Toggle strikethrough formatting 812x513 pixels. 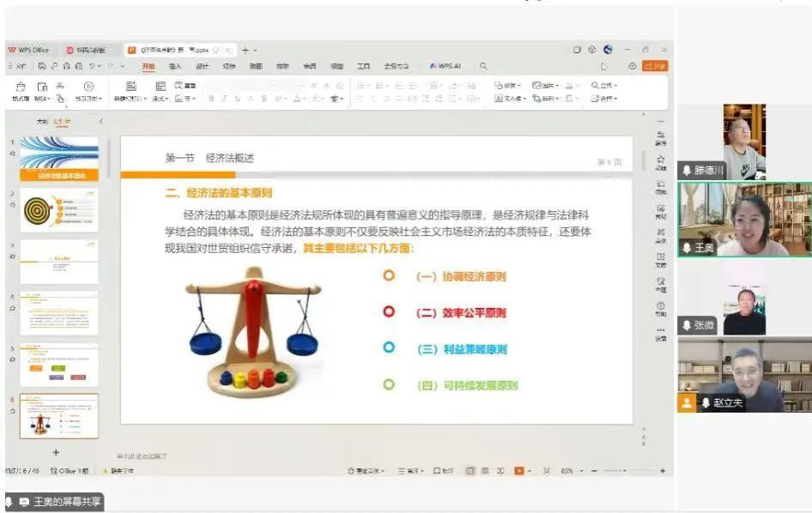[264, 99]
